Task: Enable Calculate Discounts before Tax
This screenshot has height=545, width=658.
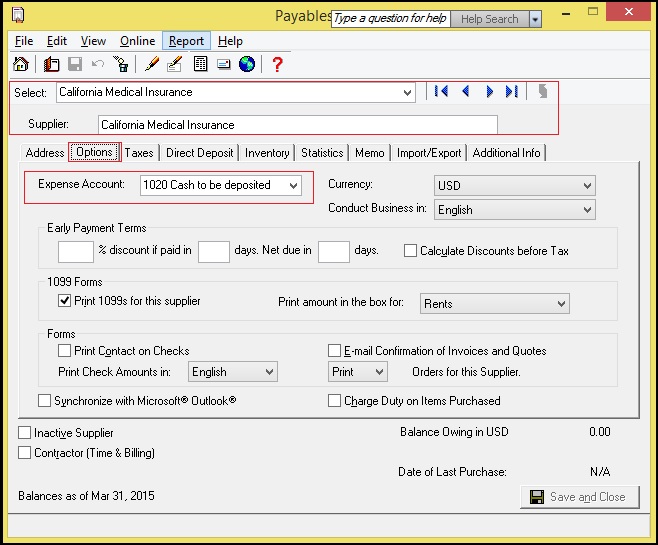Action: pyautogui.click(x=411, y=251)
